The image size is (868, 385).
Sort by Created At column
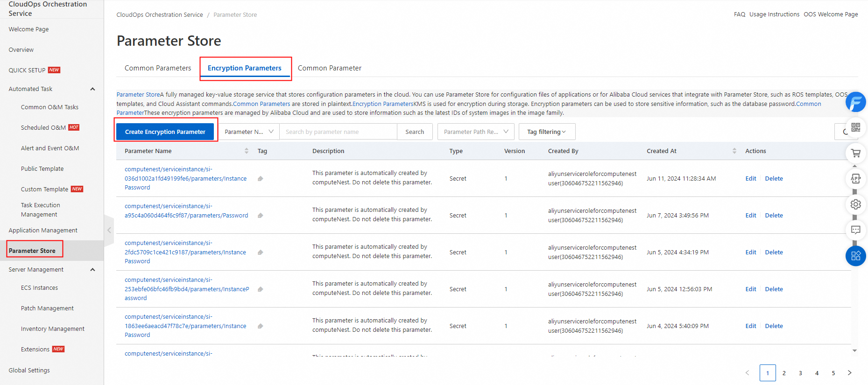coord(734,151)
